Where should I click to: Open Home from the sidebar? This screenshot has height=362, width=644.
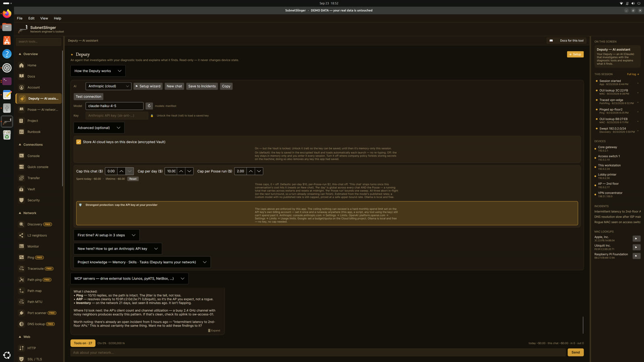coord(39,65)
